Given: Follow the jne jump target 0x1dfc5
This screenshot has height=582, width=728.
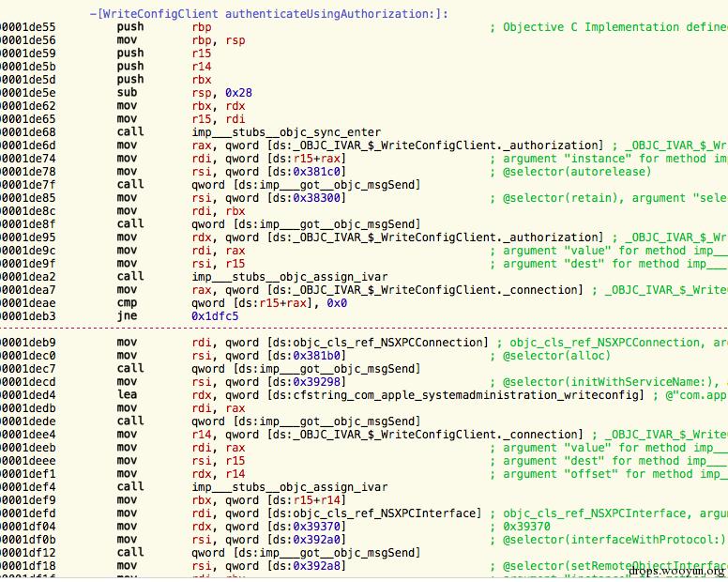Looking at the screenshot, I should 215,316.
